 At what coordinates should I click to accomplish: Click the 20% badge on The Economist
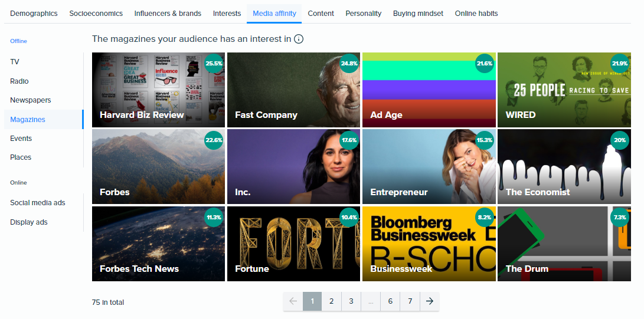tap(620, 140)
